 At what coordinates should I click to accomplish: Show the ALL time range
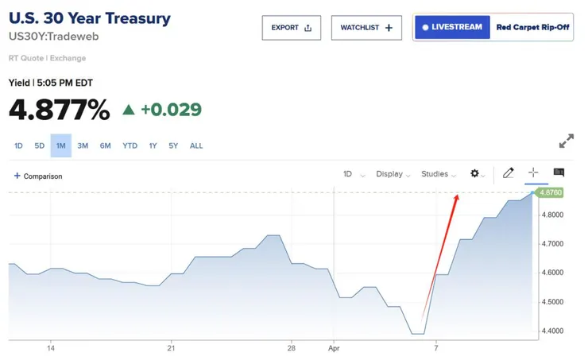(x=196, y=145)
